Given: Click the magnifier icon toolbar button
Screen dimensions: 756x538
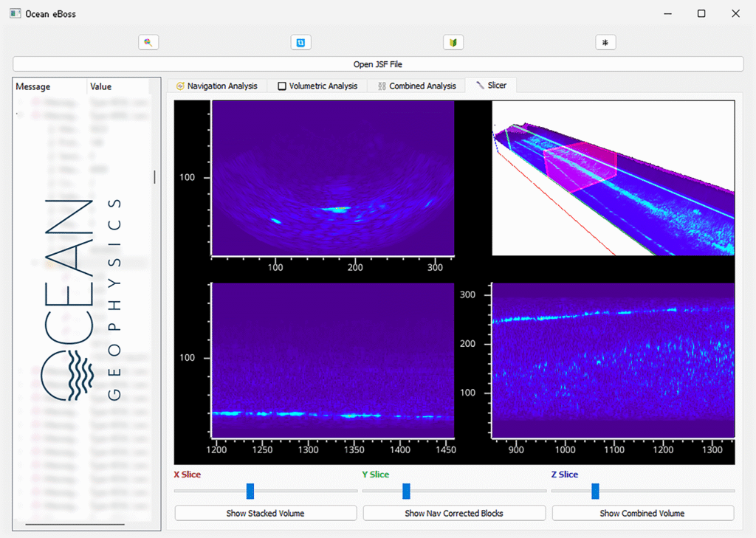Looking at the screenshot, I should pyautogui.click(x=148, y=43).
